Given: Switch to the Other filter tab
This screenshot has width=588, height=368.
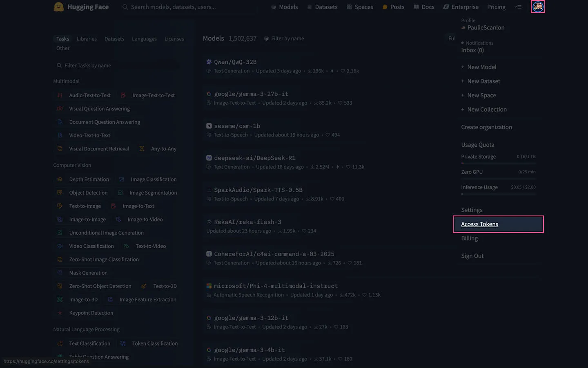Looking at the screenshot, I should click(63, 48).
